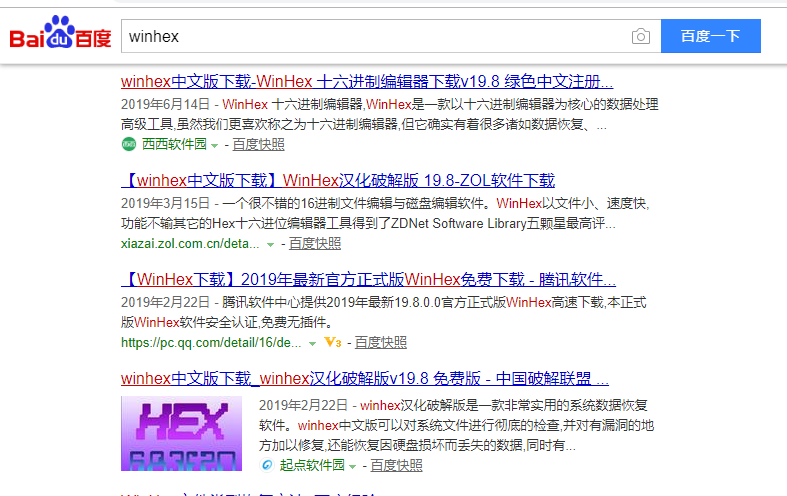Expand dropdown arrow next to 西西软件园
Screen dimensions: 787x496
pos(215,146)
